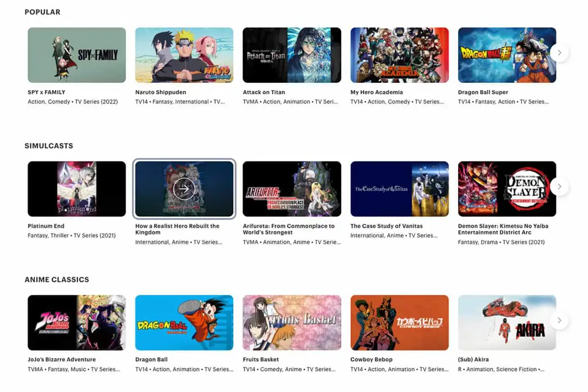
Task: Click the next arrow in Popular row
Action: [x=559, y=53]
